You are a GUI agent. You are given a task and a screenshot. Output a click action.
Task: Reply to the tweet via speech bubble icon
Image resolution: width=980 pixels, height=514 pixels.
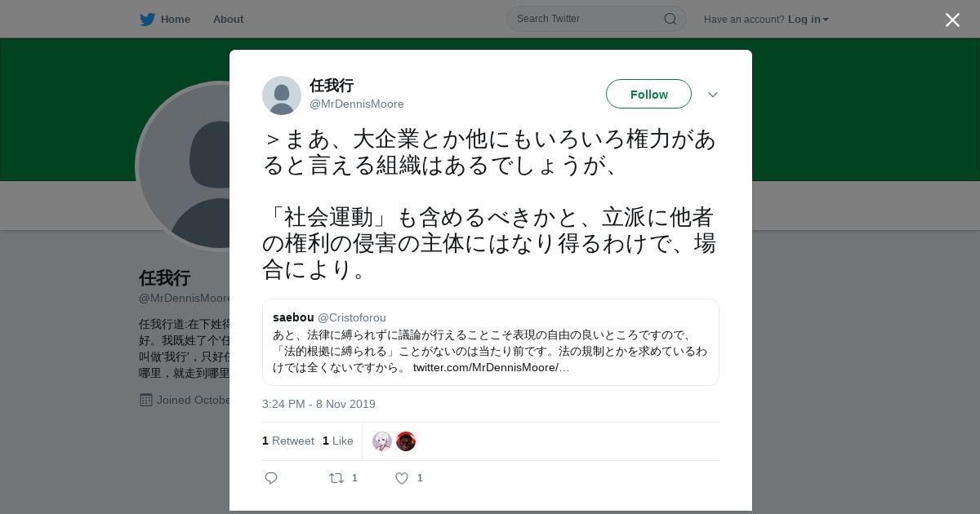pos(271,478)
